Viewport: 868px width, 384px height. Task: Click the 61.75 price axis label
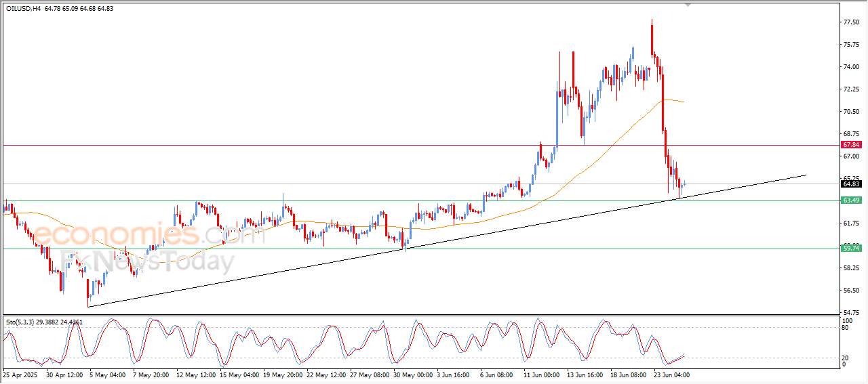852,223
